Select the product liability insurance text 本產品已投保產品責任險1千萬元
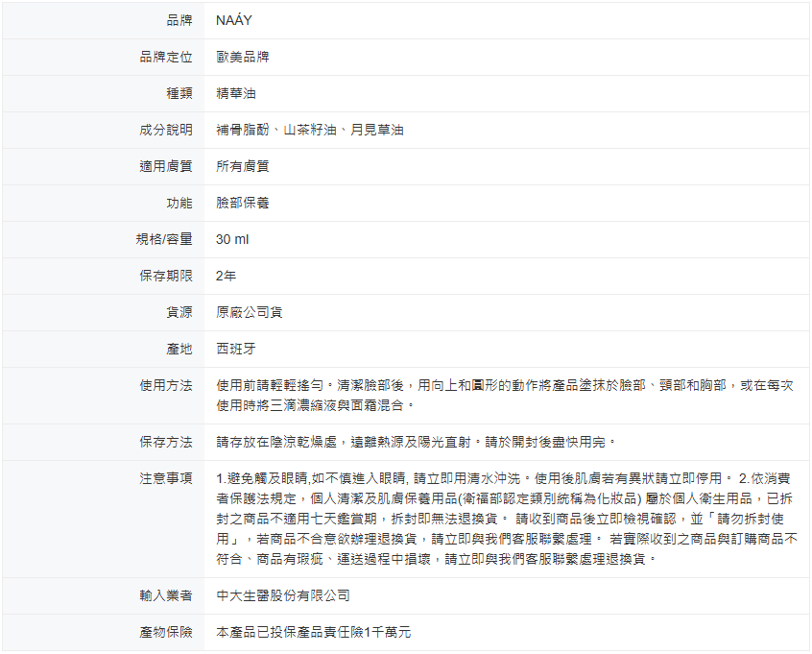The image size is (812, 654). click(x=314, y=633)
